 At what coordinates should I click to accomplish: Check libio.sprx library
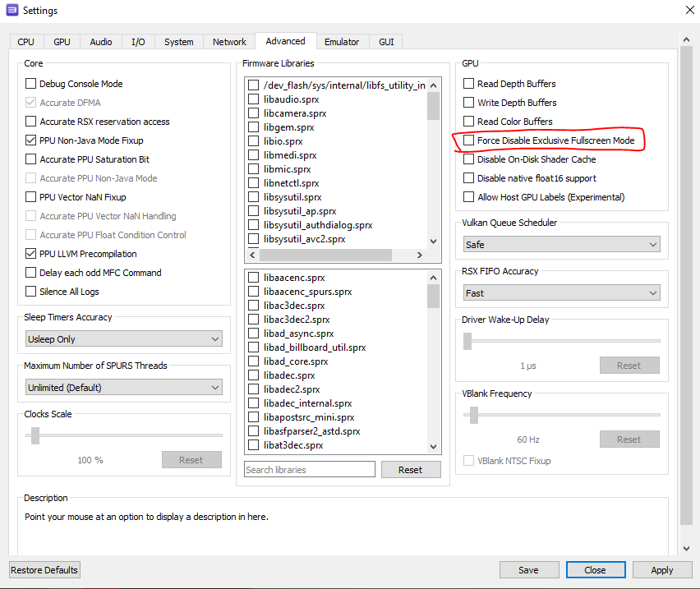253,141
